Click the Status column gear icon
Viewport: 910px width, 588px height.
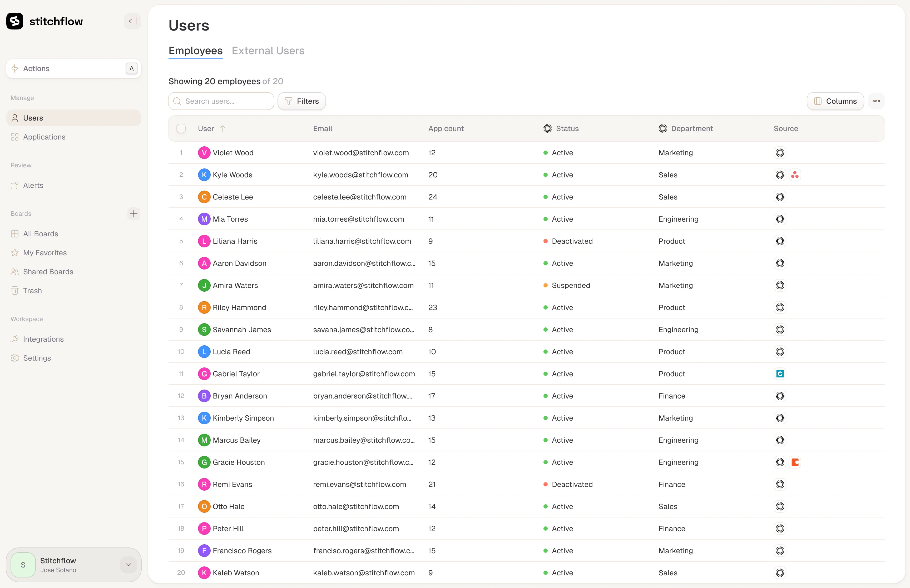pyautogui.click(x=547, y=129)
